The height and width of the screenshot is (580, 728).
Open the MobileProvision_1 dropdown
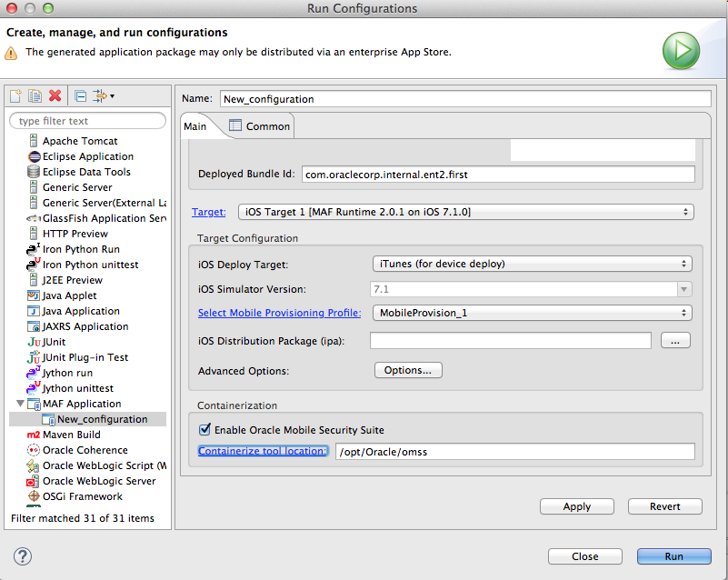point(532,313)
